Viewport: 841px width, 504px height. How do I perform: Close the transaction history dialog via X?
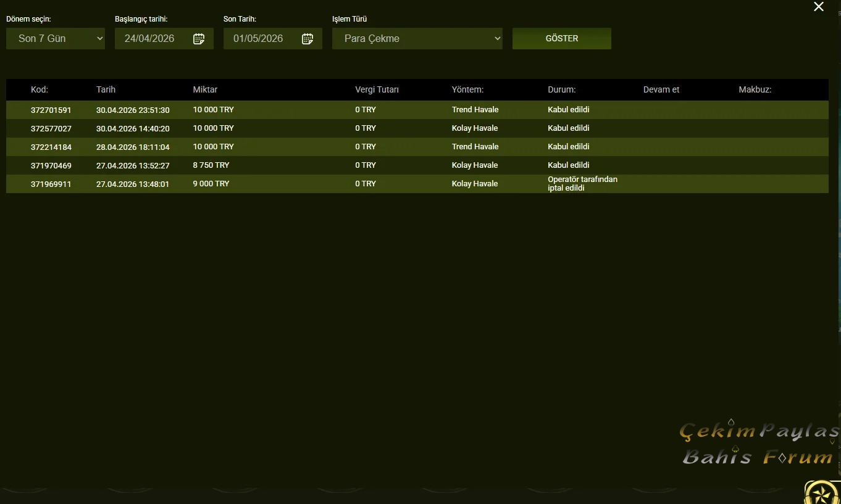coord(819,7)
